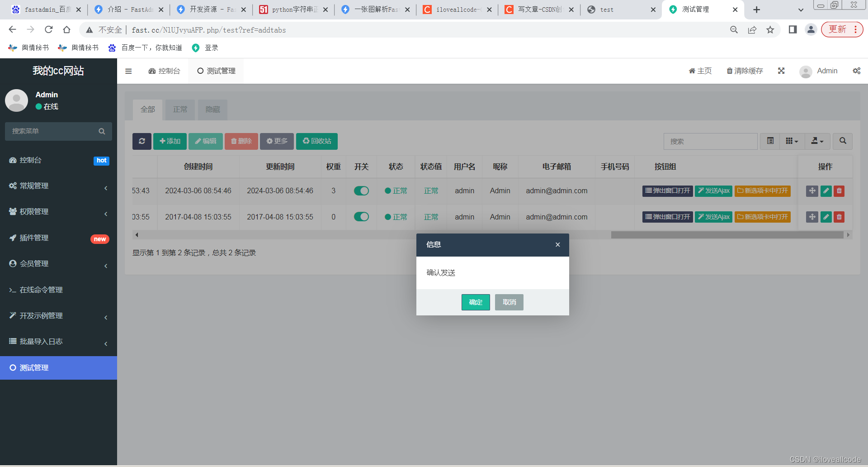Toggle the 开关 switch in the first row

coord(361,191)
